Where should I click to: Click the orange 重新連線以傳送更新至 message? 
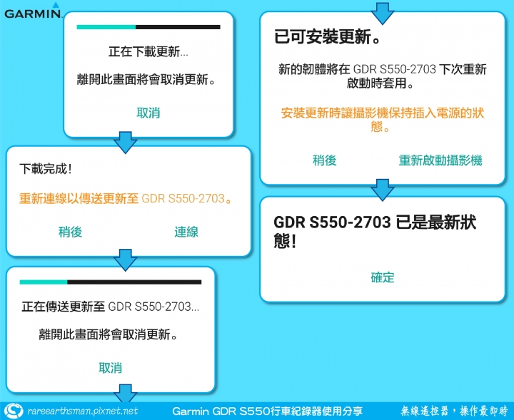[x=126, y=198]
